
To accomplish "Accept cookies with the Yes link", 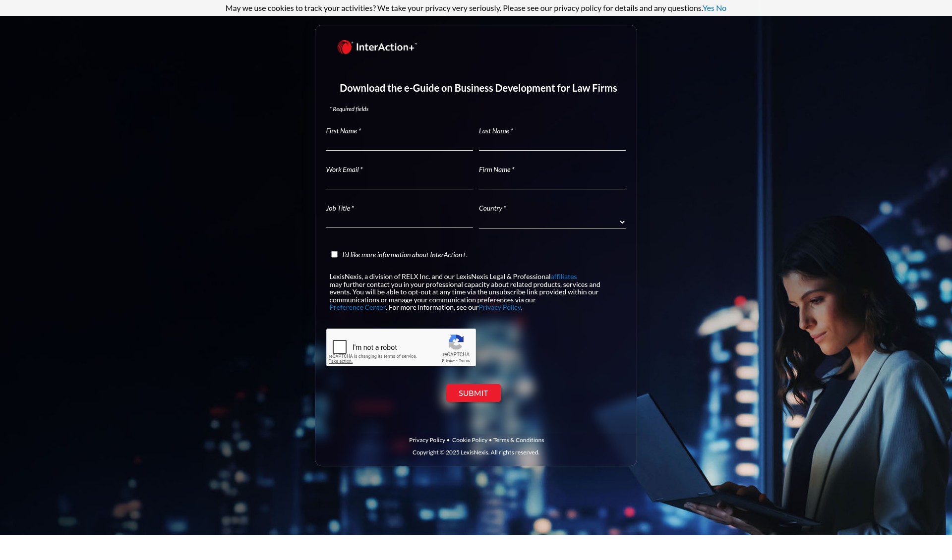I will click(709, 8).
